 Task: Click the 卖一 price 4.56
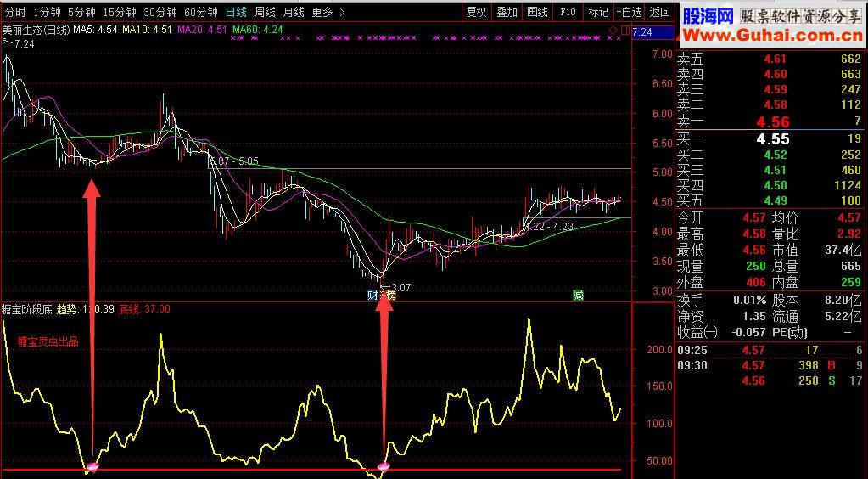tap(773, 122)
